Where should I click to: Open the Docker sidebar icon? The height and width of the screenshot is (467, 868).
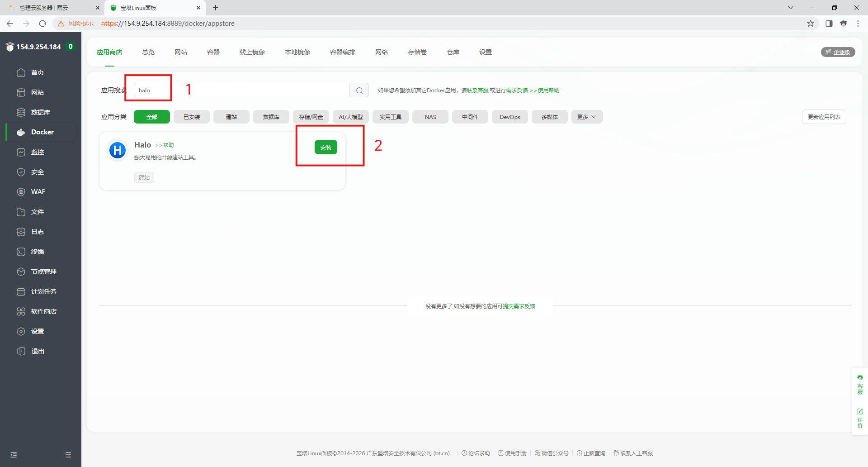(x=21, y=132)
